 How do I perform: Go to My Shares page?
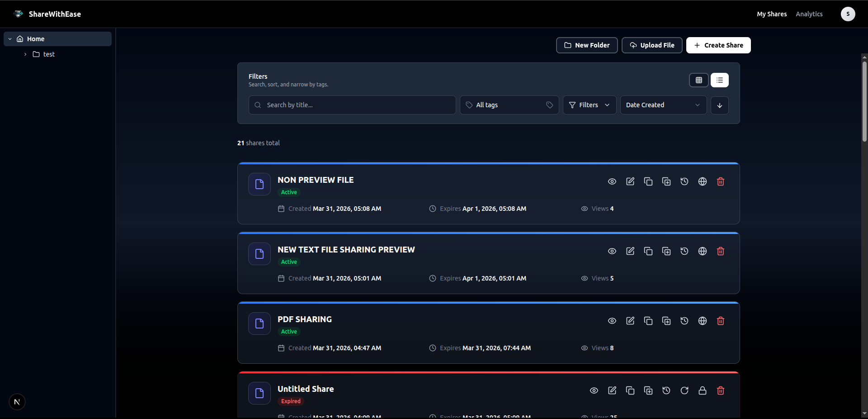click(x=772, y=14)
